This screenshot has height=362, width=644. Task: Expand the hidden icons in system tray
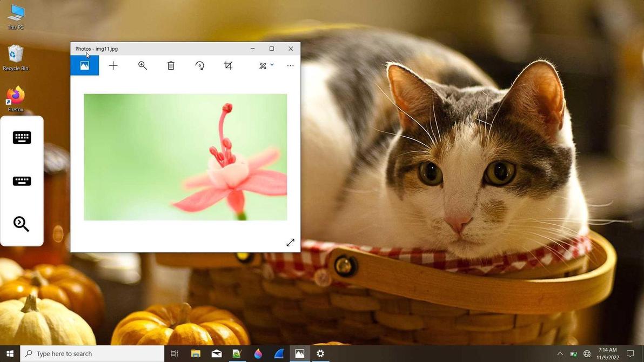pyautogui.click(x=560, y=354)
